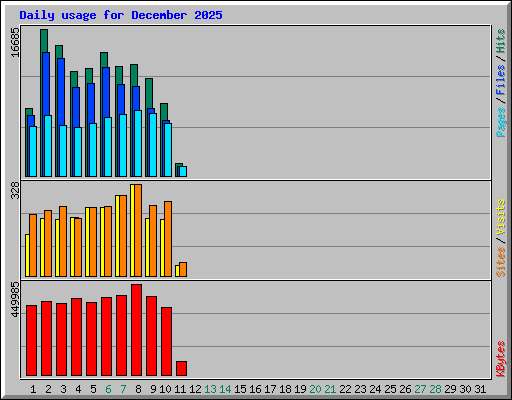Click the cyan pages bar for day 8
The height and width of the screenshot is (400, 512).
138,143
